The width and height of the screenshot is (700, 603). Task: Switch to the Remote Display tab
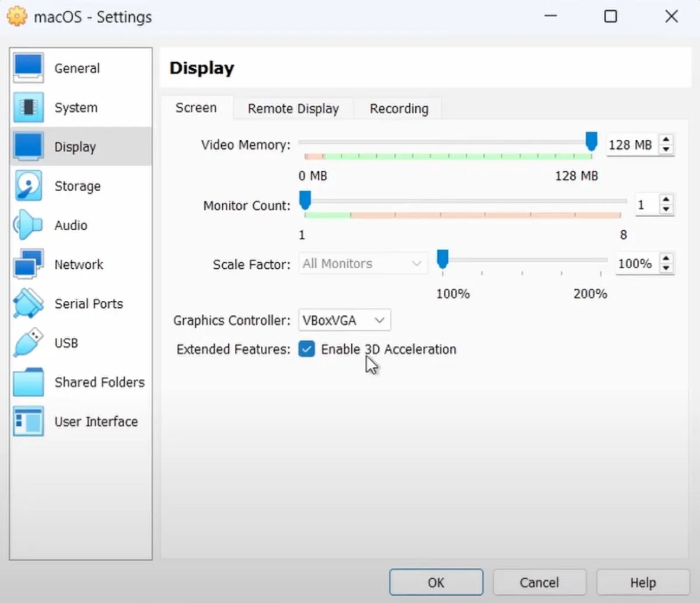coord(293,108)
